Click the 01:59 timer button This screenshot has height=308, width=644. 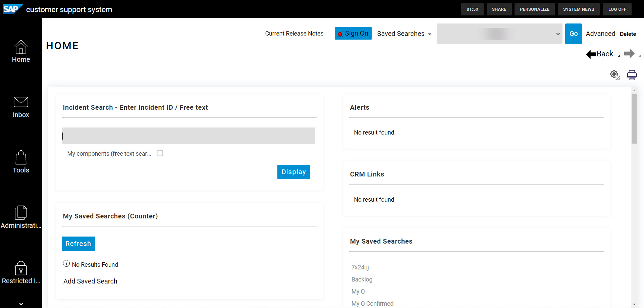pyautogui.click(x=472, y=9)
